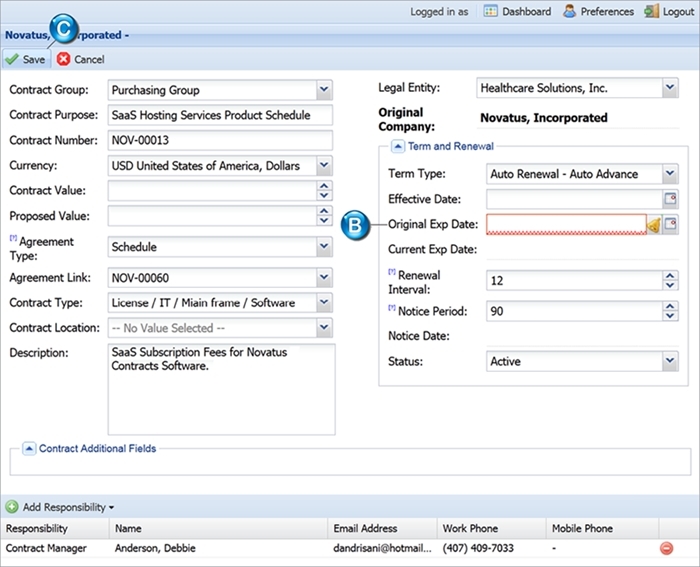Image resolution: width=700 pixels, height=567 pixels.
Task: Click the Dashboard grid icon
Action: point(490,11)
